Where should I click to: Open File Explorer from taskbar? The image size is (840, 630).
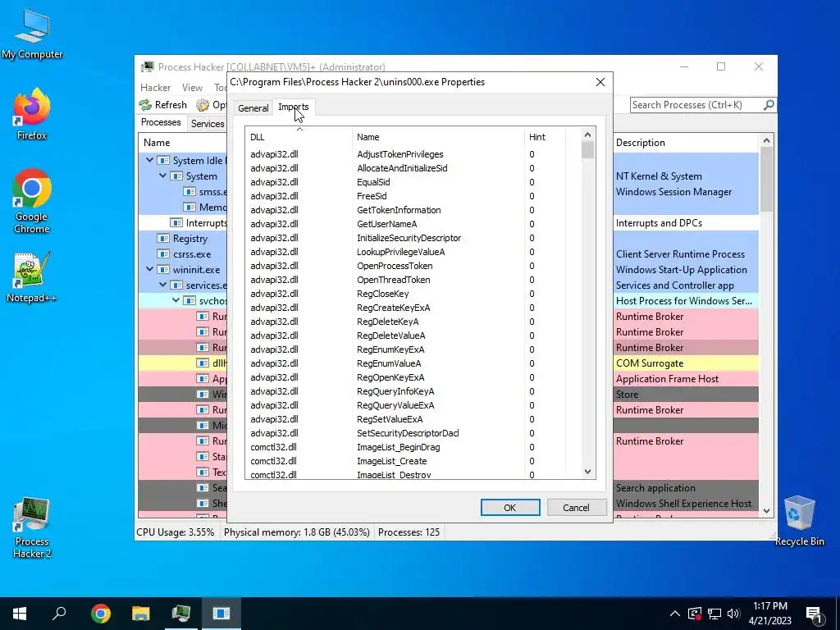click(141, 613)
